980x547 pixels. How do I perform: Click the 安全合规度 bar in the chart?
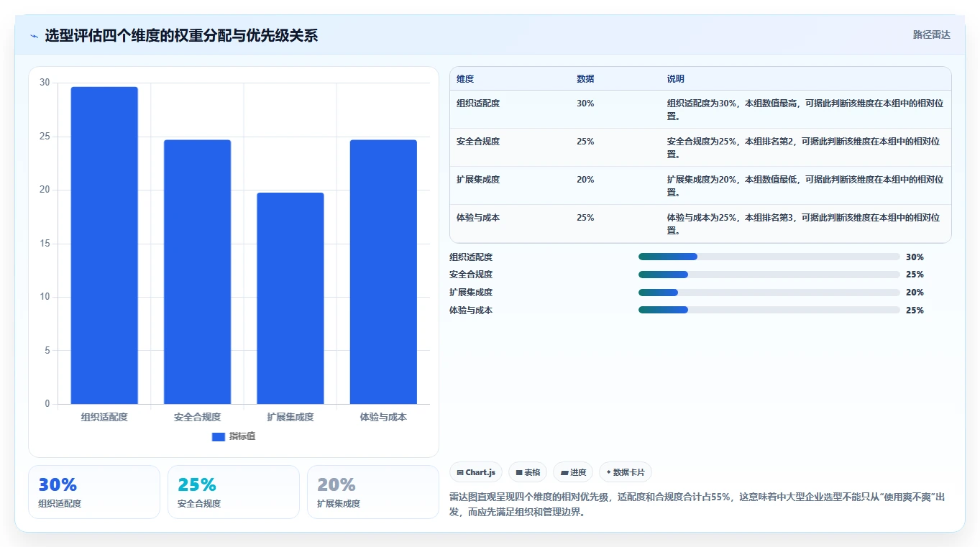coord(197,272)
